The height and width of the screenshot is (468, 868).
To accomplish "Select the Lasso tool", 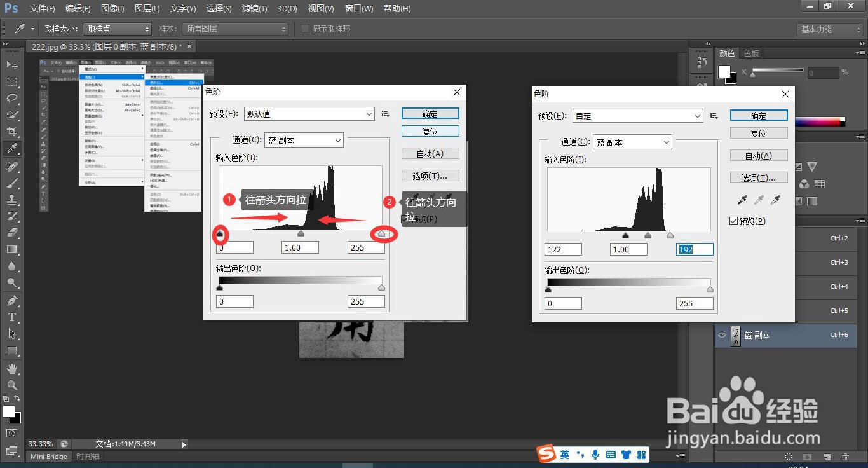I will (12, 99).
